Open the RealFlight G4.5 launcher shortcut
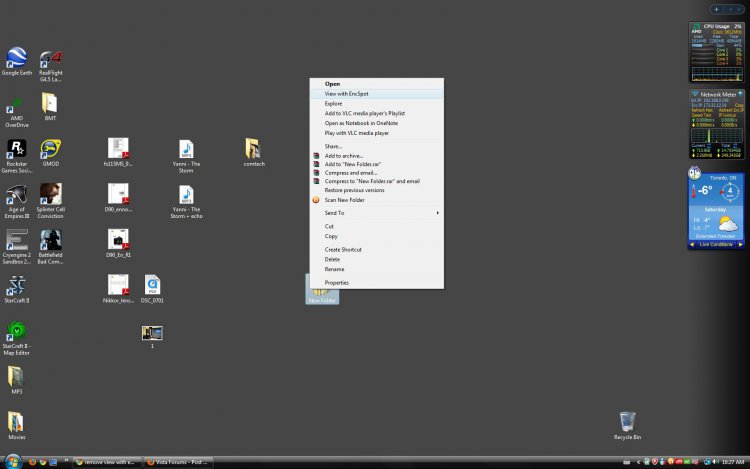Image resolution: width=750 pixels, height=469 pixels. pos(50,65)
